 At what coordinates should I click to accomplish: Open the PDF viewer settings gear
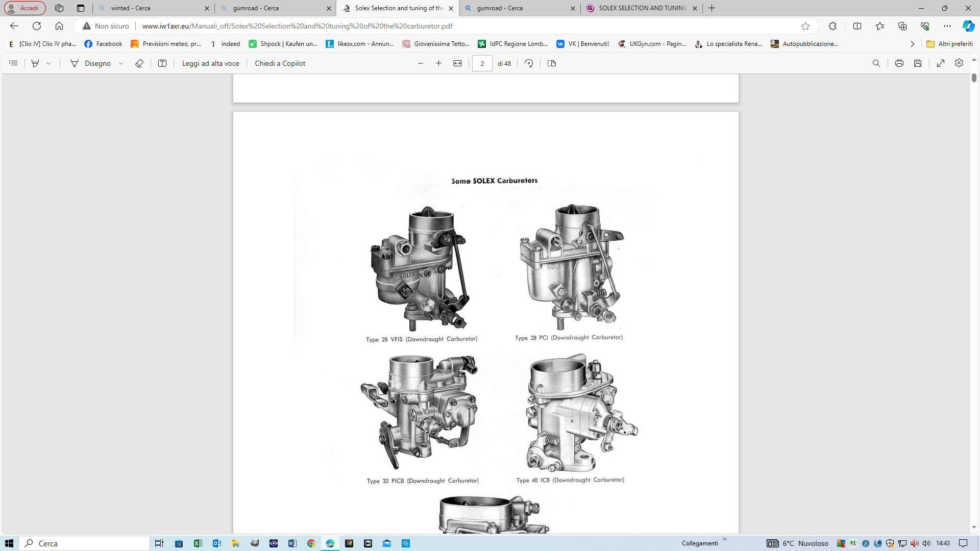[x=959, y=63]
